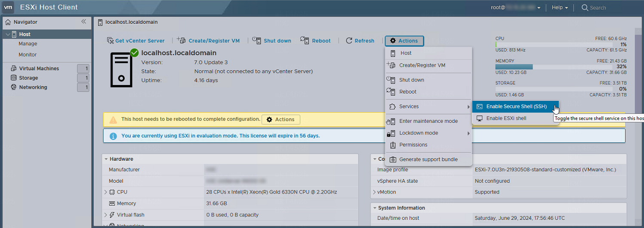This screenshot has height=228, width=644.
Task: Click the warning triangle icon in yellow banner
Action: (x=113, y=120)
